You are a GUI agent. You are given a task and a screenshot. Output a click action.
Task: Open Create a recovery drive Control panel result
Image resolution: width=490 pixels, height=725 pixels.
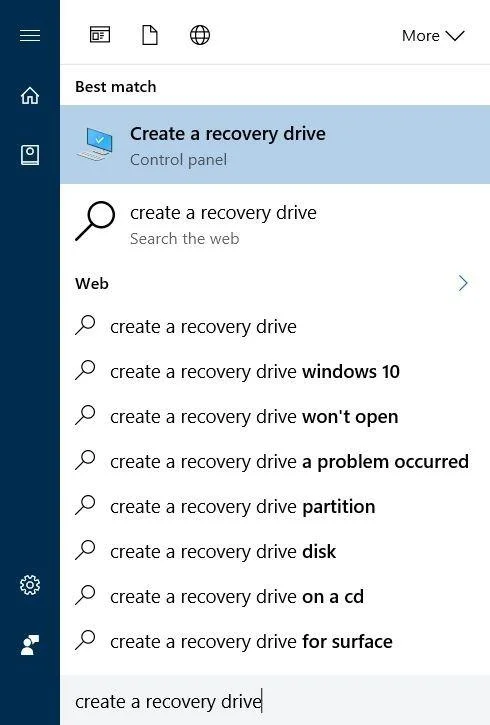pyautogui.click(x=275, y=144)
